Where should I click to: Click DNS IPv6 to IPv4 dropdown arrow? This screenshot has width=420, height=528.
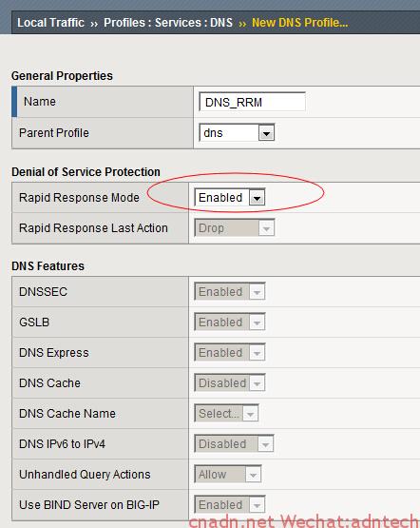tap(265, 444)
